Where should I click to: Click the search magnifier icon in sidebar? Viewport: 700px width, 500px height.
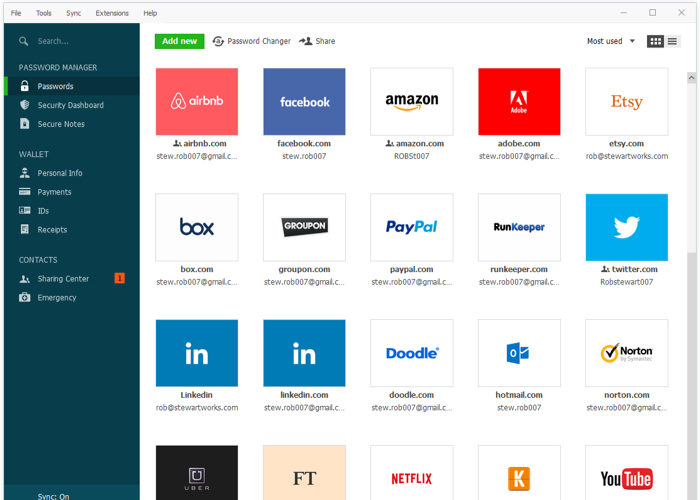(x=24, y=41)
